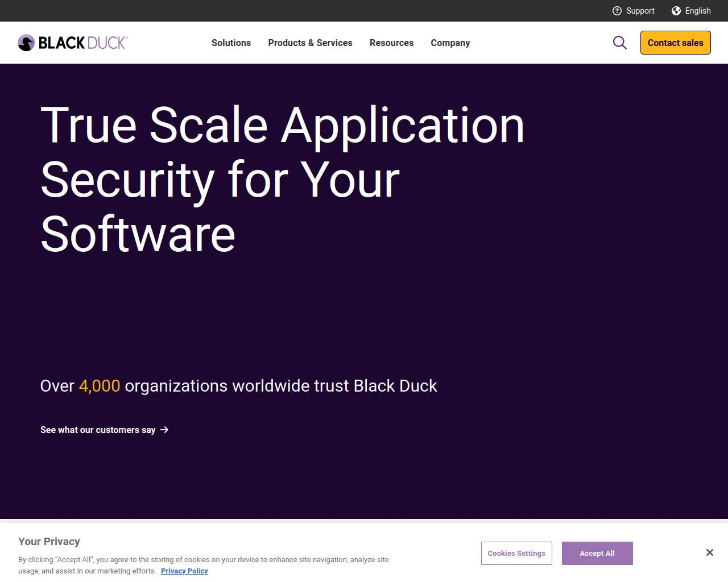Click the arrow after customers say
The height and width of the screenshot is (582, 728).
(164, 430)
